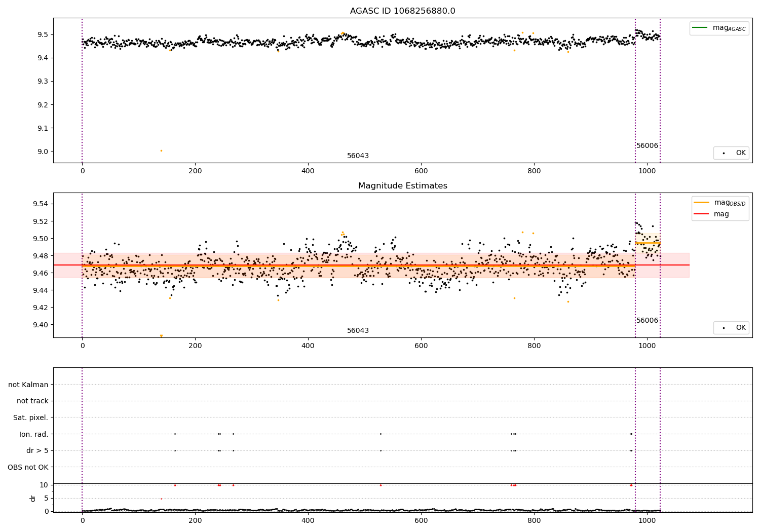
Task: Click the orange outlier point at magnitude 9.0
Action: tap(161, 150)
